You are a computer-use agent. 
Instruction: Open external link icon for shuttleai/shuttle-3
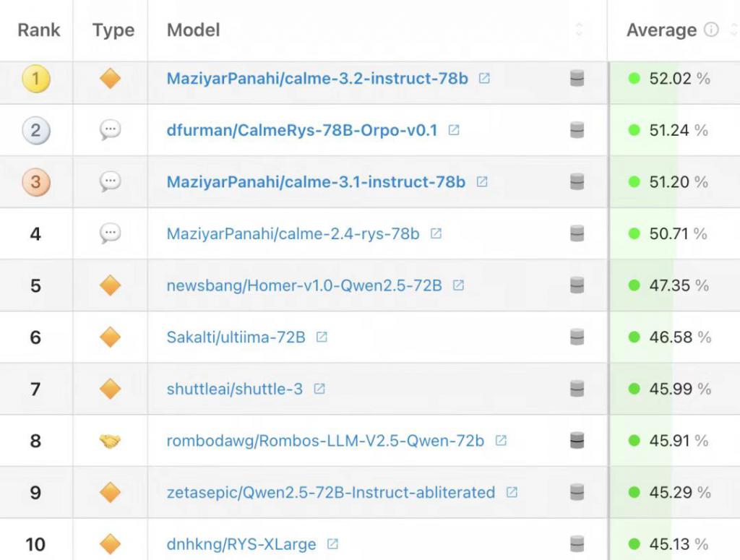click(x=319, y=389)
